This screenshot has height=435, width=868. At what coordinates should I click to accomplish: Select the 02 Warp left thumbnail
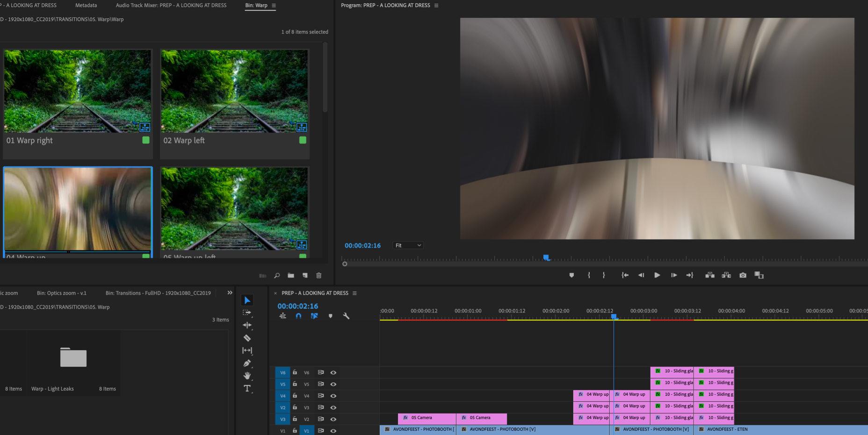[234, 92]
